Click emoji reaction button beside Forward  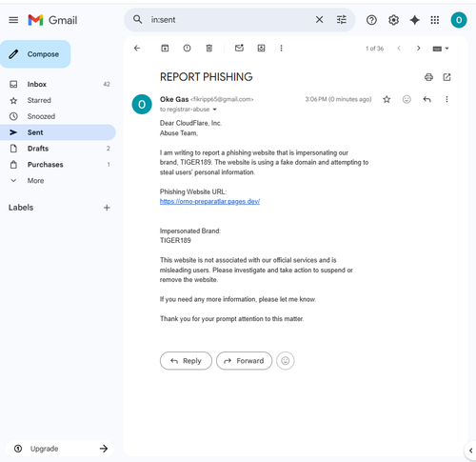pyautogui.click(x=286, y=361)
